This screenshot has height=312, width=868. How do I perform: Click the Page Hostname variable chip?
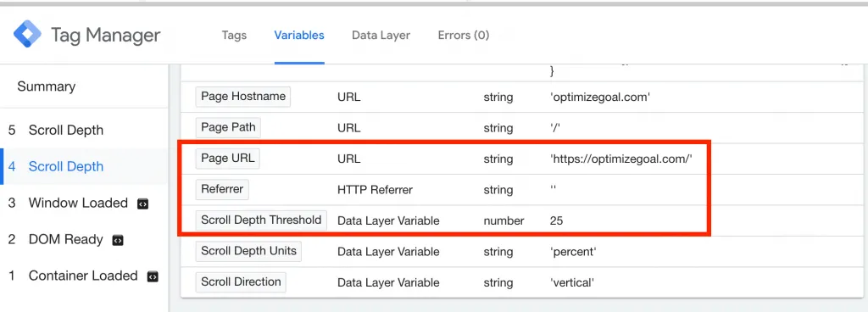pyautogui.click(x=243, y=97)
